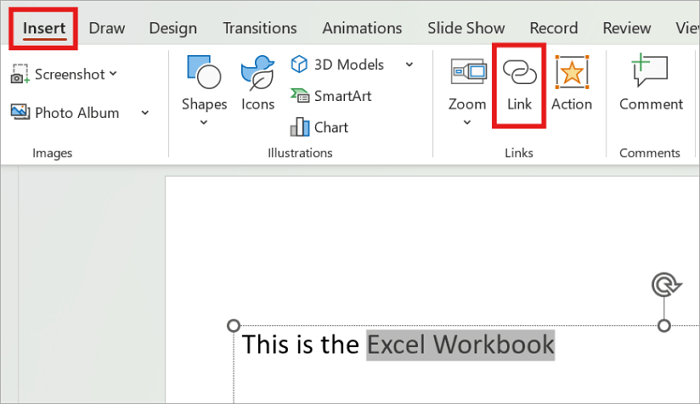
Task: Expand the Zoom dropdown chevron
Action: coord(467,122)
